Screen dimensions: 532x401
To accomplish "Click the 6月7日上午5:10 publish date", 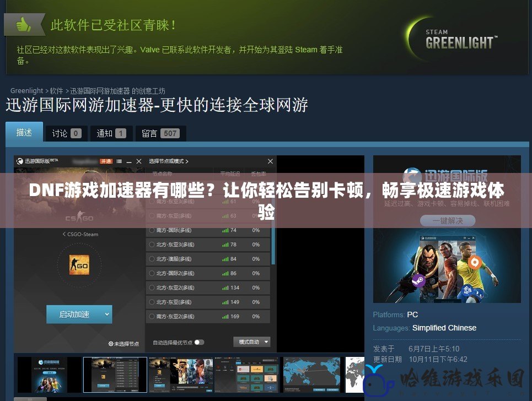I will coord(434,349).
